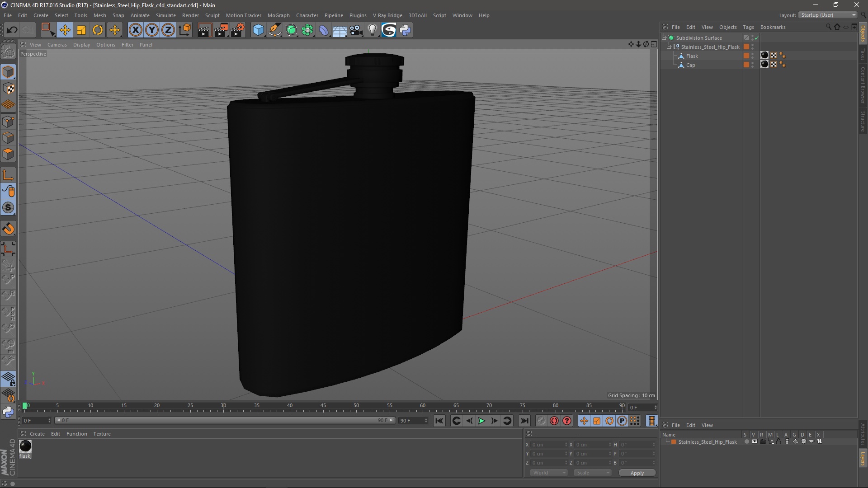Image resolution: width=868 pixels, height=488 pixels.
Task: Open the Sculpt menu
Action: click(x=212, y=15)
